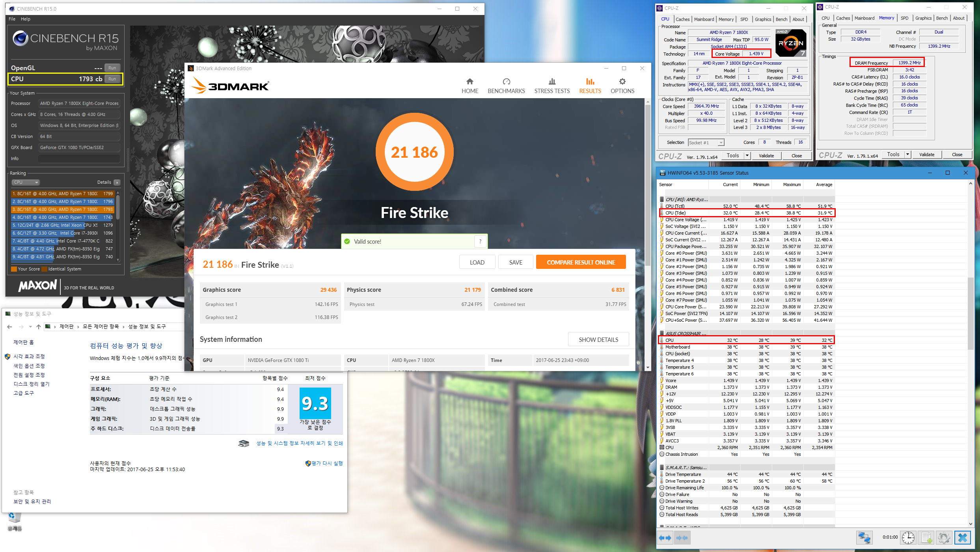The height and width of the screenshot is (552, 980).
Task: Click Validate in the CPU-Z CPU window
Action: (x=766, y=156)
